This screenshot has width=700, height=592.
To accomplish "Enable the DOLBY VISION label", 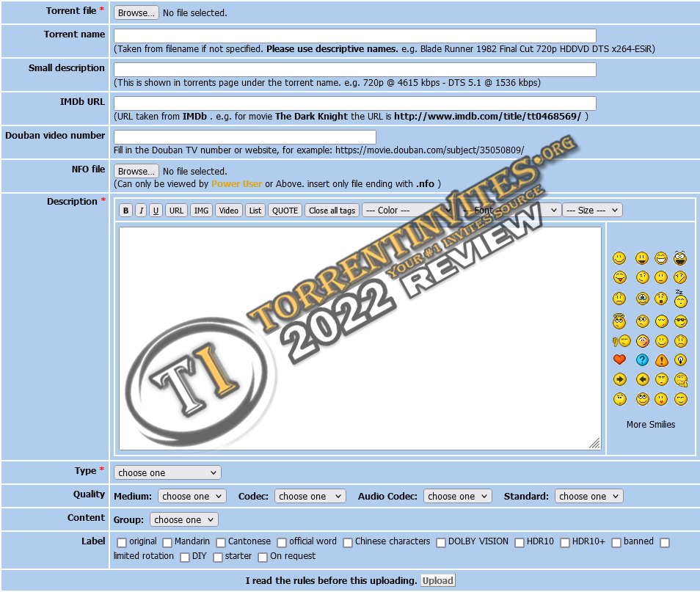I will click(441, 543).
